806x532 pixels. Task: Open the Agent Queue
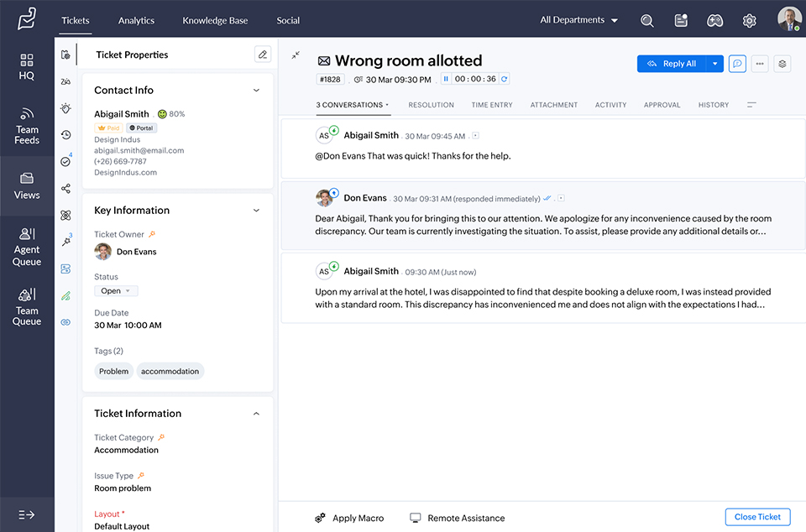click(x=27, y=247)
